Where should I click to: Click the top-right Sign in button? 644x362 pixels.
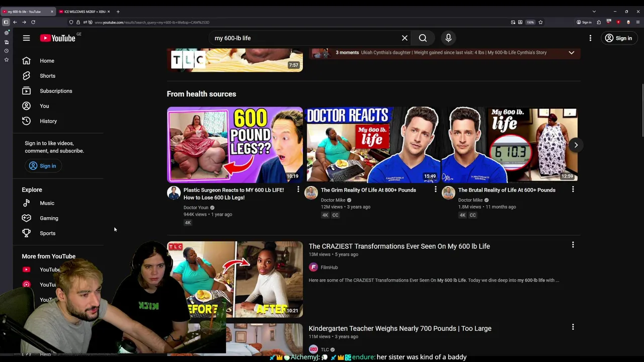[619, 38]
